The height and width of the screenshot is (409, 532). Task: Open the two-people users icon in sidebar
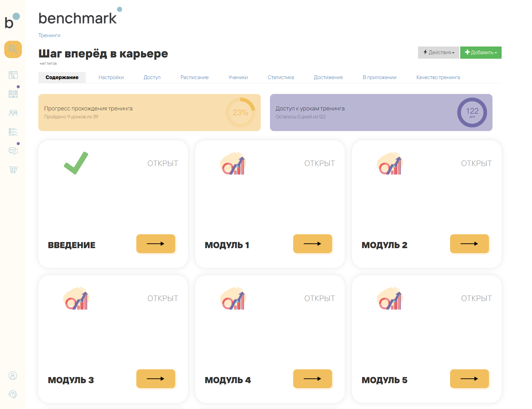pyautogui.click(x=13, y=113)
